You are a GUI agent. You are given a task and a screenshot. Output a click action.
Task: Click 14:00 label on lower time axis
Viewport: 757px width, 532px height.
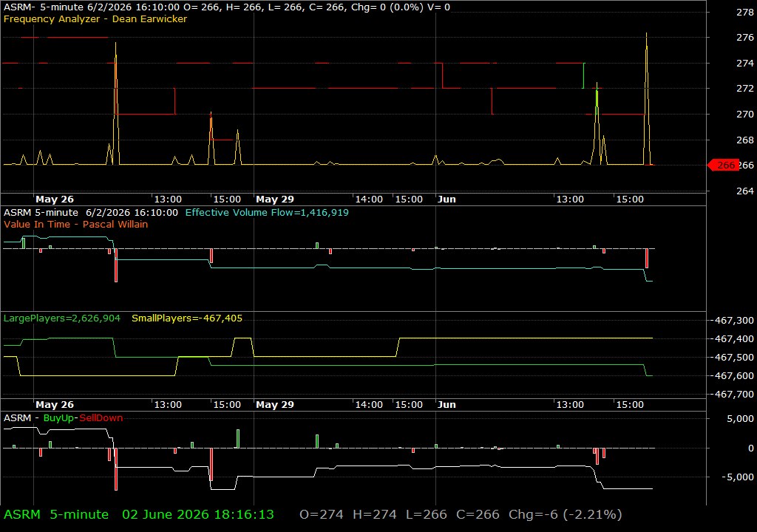pos(369,405)
